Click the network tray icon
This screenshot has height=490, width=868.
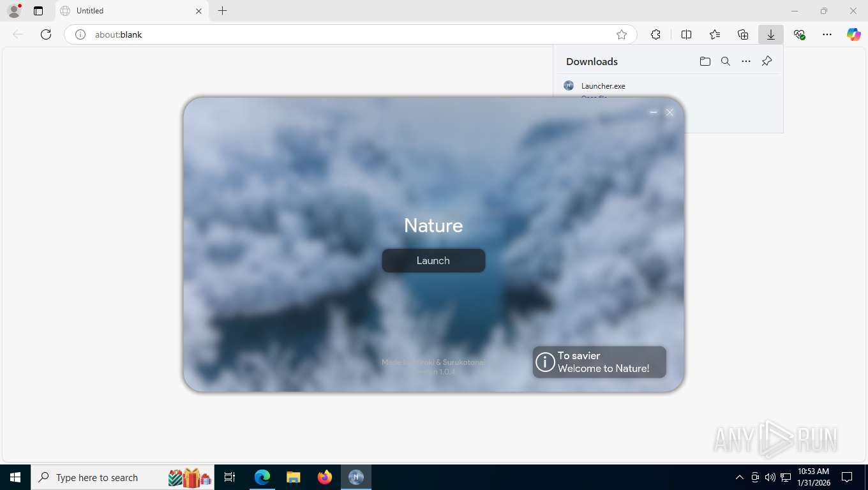coord(786,477)
